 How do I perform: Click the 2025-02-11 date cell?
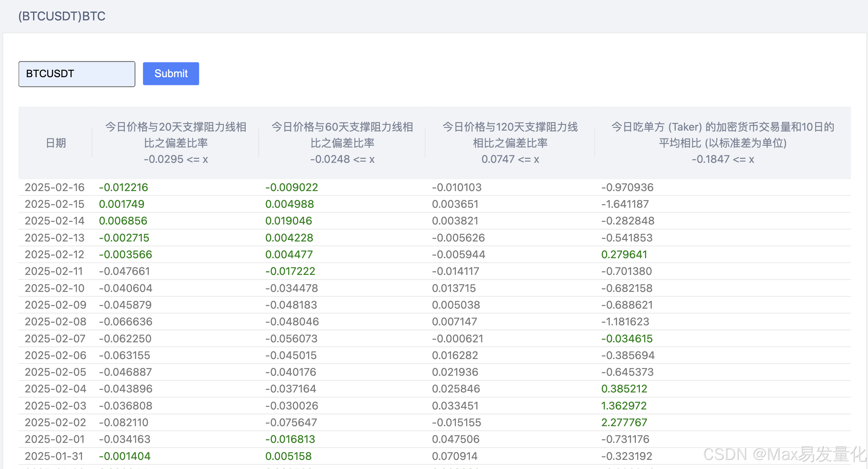[x=54, y=271]
